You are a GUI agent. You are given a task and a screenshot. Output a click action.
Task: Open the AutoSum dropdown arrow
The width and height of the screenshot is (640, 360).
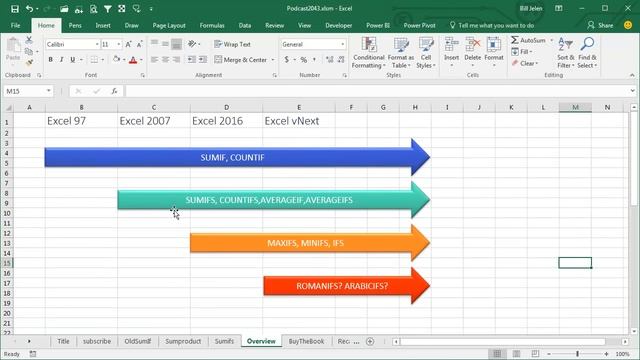point(551,40)
